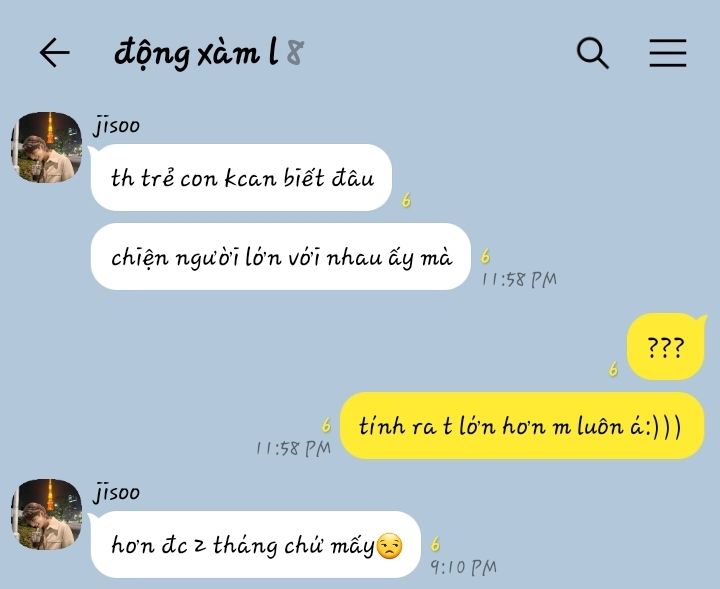Open jisoo's top profile picture
The width and height of the screenshot is (720, 589).
pos(46,147)
